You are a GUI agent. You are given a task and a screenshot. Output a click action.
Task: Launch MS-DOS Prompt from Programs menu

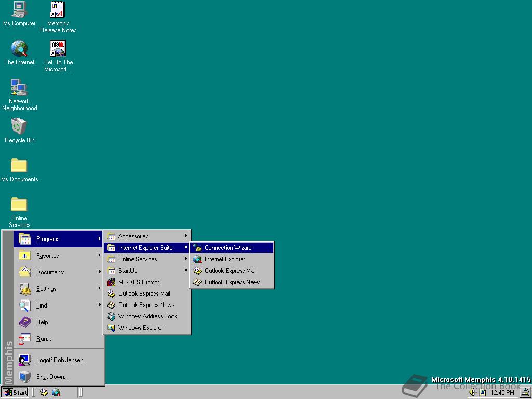[147, 282]
